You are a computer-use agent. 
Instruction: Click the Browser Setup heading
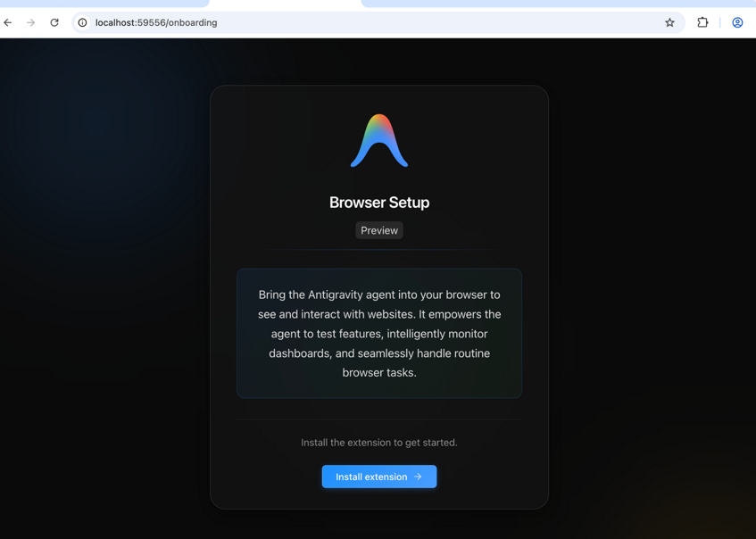(379, 203)
